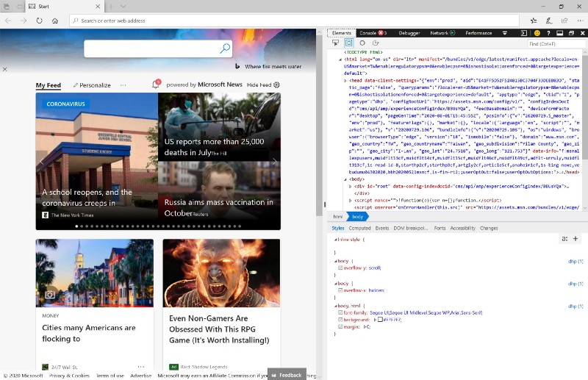Image resolution: width=588 pixels, height=380 pixels.
Task: Switch to the Debugger tab
Action: pos(409,33)
